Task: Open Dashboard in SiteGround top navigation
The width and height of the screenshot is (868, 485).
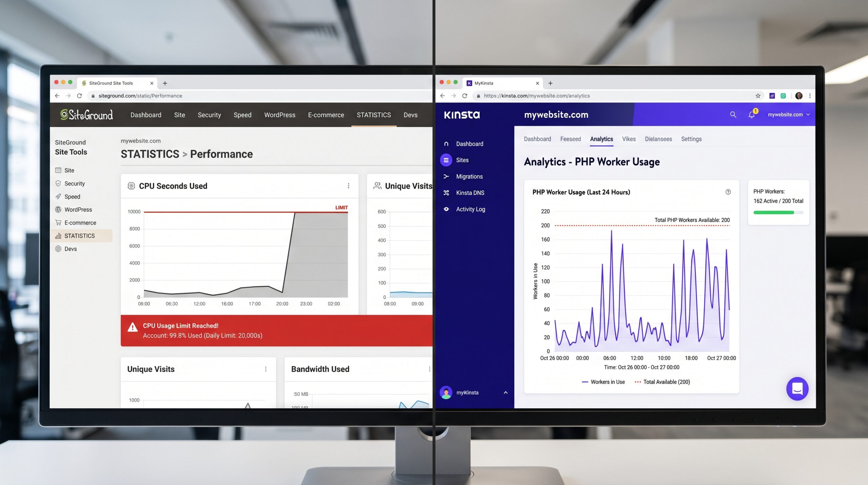Action: (x=146, y=115)
